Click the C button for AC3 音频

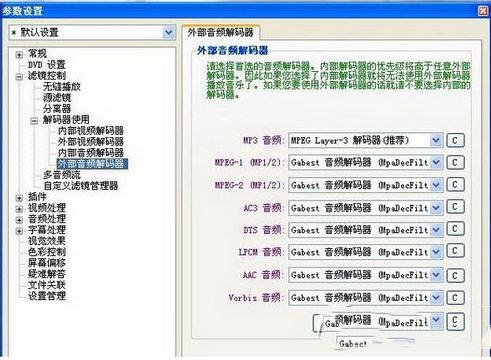pyautogui.click(x=455, y=207)
